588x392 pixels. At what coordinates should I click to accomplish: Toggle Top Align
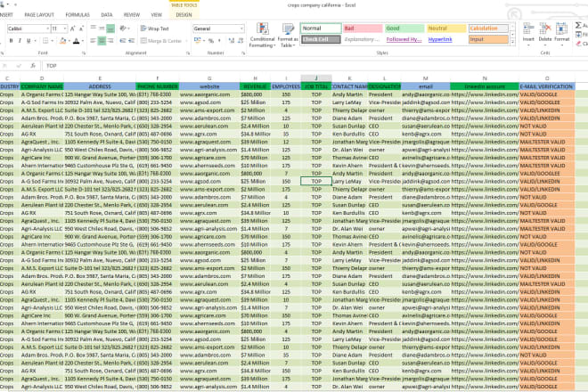93,29
